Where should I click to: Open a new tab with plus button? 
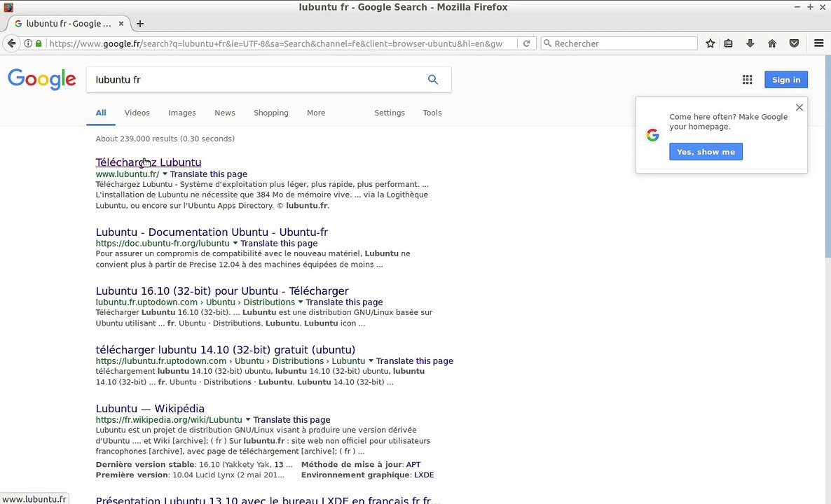coord(140,23)
